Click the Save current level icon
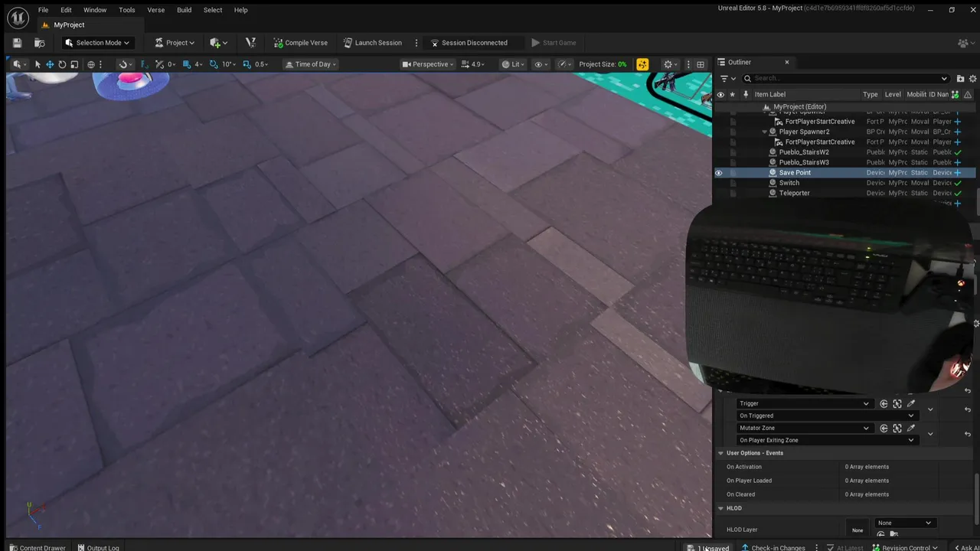This screenshot has height=551, width=980. pos(17,43)
